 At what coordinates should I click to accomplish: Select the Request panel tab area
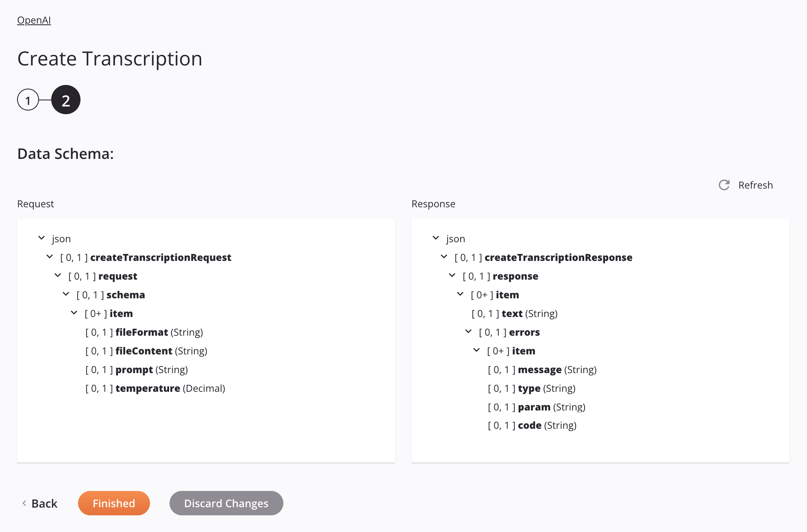[36, 203]
